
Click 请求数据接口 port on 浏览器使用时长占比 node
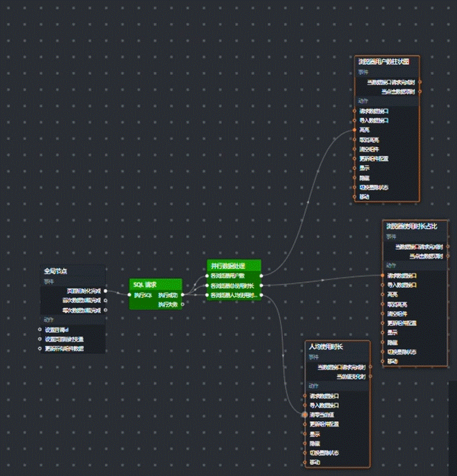point(382,276)
